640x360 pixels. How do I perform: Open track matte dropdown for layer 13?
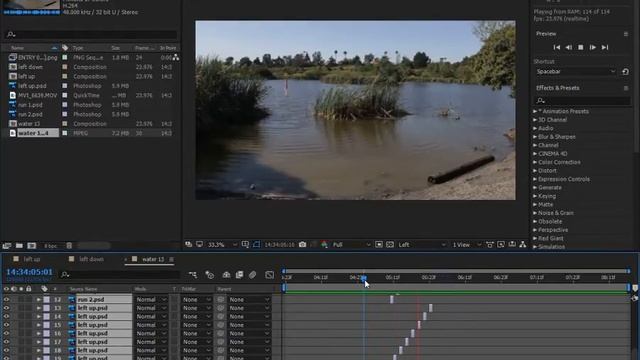coord(196,308)
